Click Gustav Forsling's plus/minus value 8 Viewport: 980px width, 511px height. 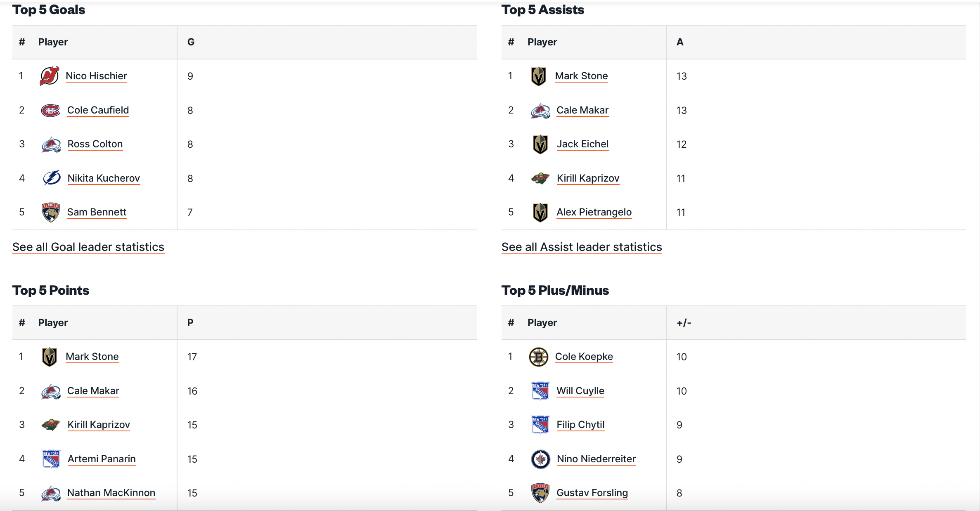point(679,493)
